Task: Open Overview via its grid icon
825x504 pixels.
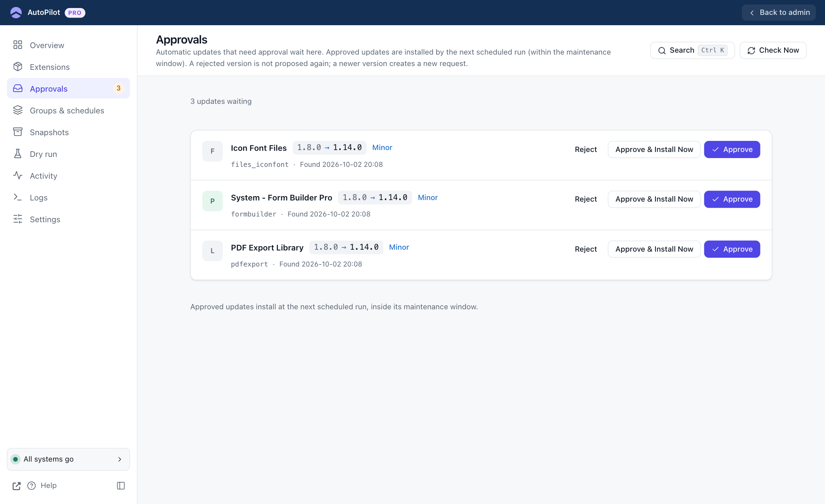Action: [x=18, y=45]
